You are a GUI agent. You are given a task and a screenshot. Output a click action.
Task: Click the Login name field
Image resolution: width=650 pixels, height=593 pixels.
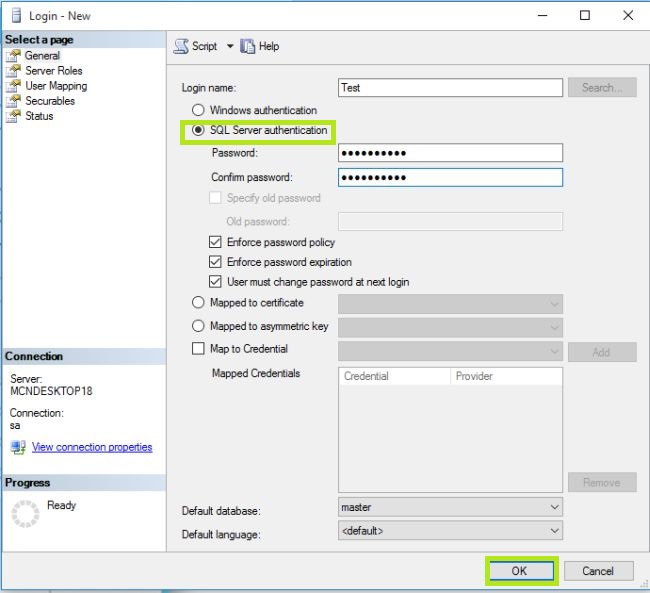tap(450, 87)
